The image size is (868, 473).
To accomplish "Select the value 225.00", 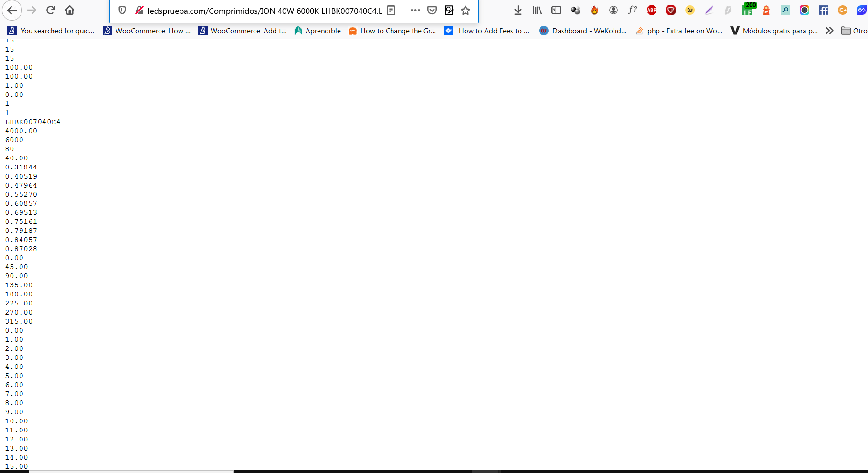I will [x=19, y=303].
